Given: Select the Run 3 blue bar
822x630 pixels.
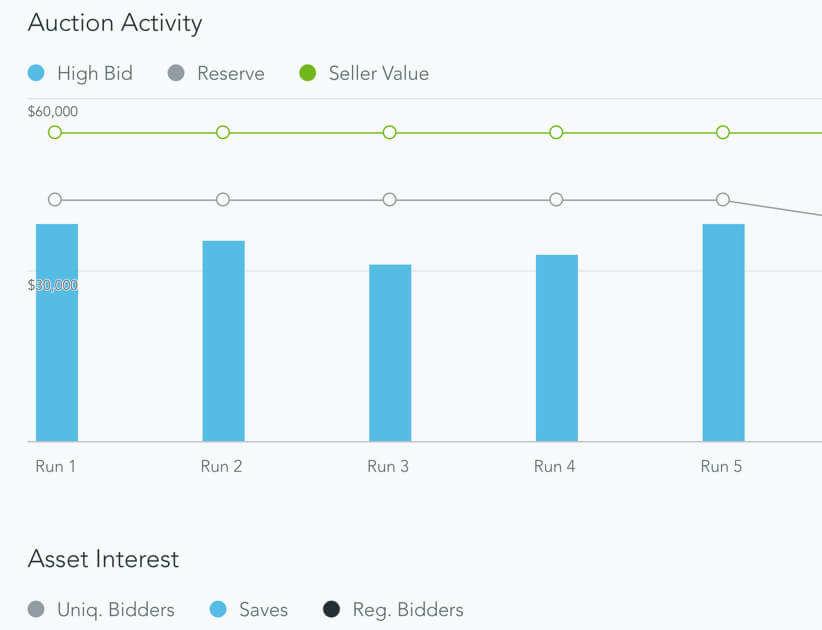Looking at the screenshot, I should coord(390,352).
